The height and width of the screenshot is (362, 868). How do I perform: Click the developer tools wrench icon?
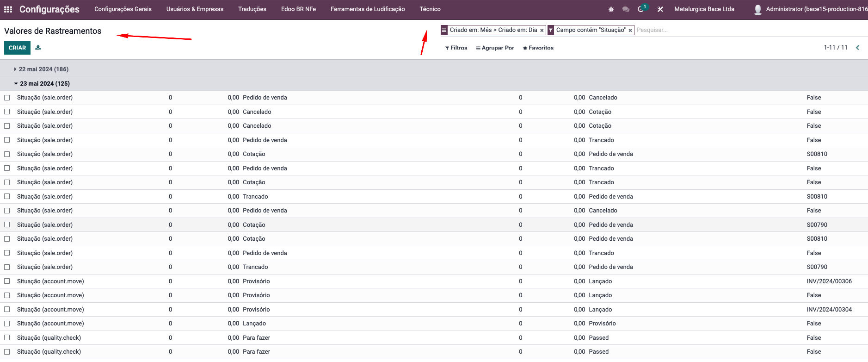coord(660,9)
